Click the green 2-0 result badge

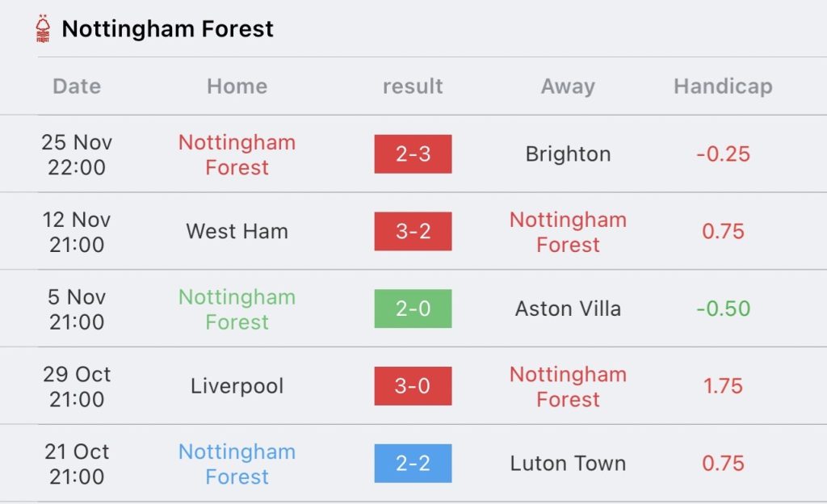pyautogui.click(x=413, y=309)
